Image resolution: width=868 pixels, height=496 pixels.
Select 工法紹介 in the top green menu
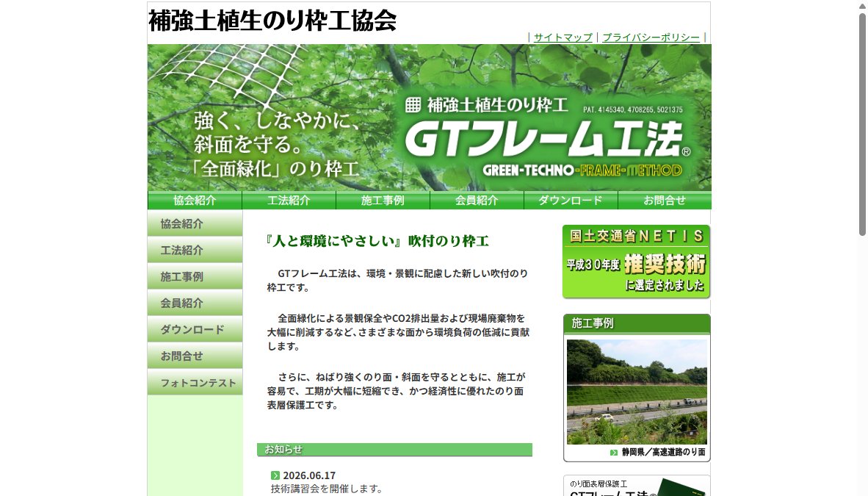click(x=289, y=200)
